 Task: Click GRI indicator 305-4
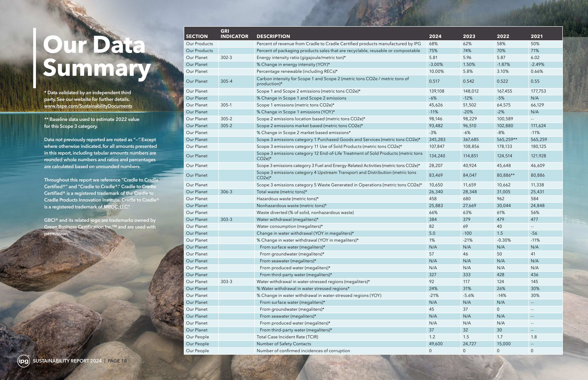click(x=226, y=81)
